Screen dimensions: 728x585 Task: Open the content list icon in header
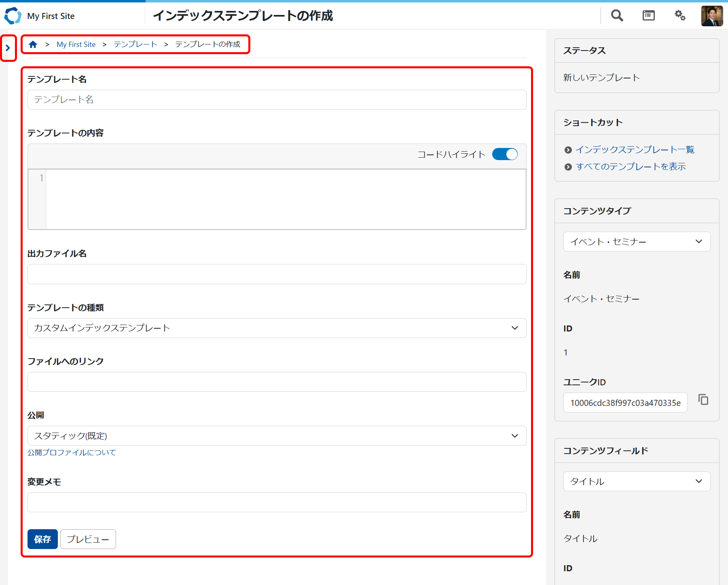click(x=648, y=16)
